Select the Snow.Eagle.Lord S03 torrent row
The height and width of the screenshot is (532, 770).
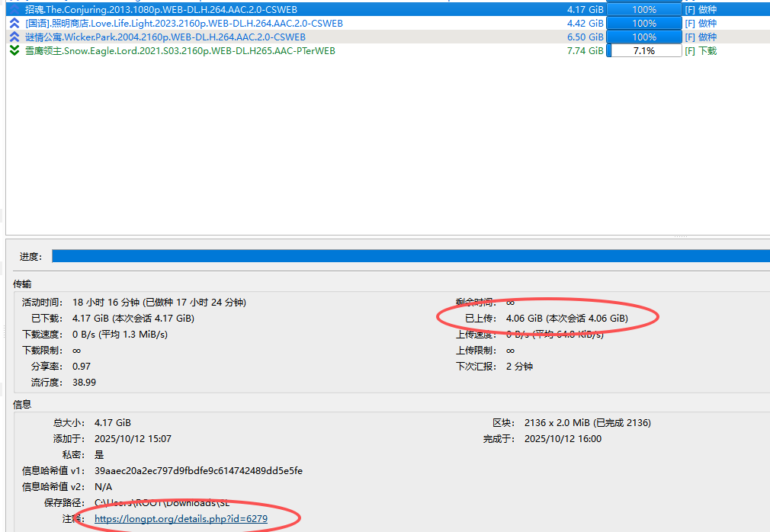click(x=180, y=51)
